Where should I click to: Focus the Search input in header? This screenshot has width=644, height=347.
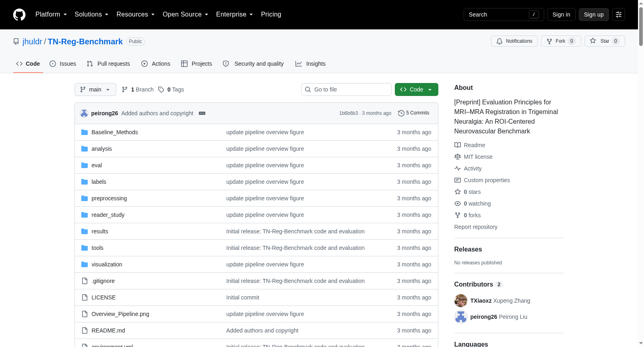504,15
